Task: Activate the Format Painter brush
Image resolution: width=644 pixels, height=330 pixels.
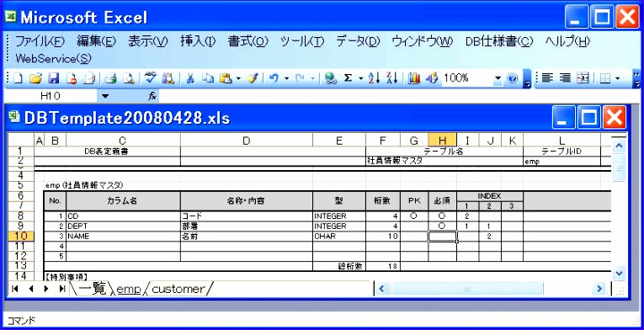Action: coord(253,78)
